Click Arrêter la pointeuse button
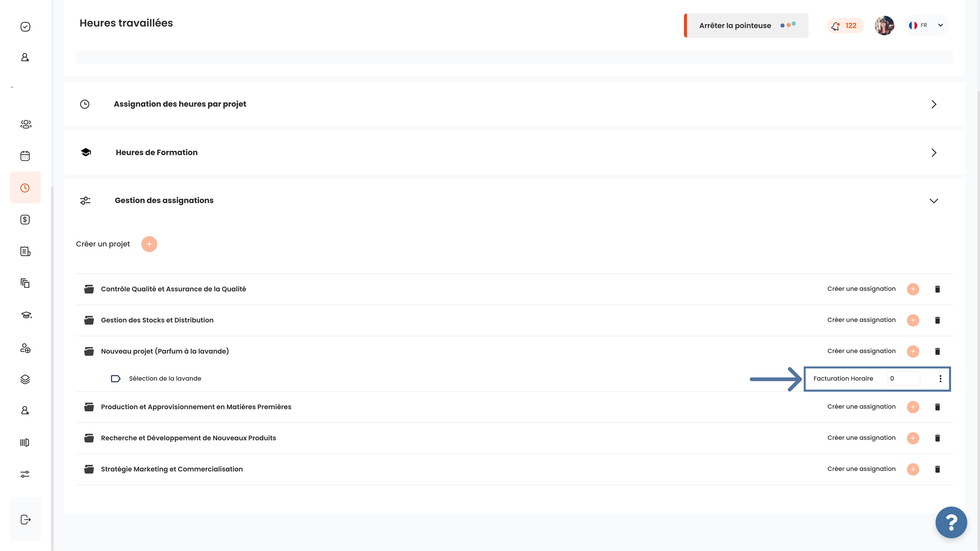Viewport: 980px width, 551px height. (x=746, y=25)
